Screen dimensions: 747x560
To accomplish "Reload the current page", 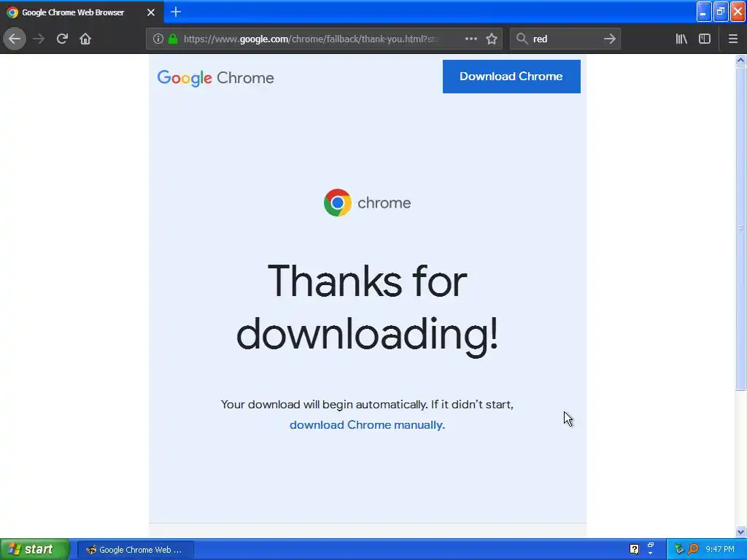I will [x=62, y=39].
